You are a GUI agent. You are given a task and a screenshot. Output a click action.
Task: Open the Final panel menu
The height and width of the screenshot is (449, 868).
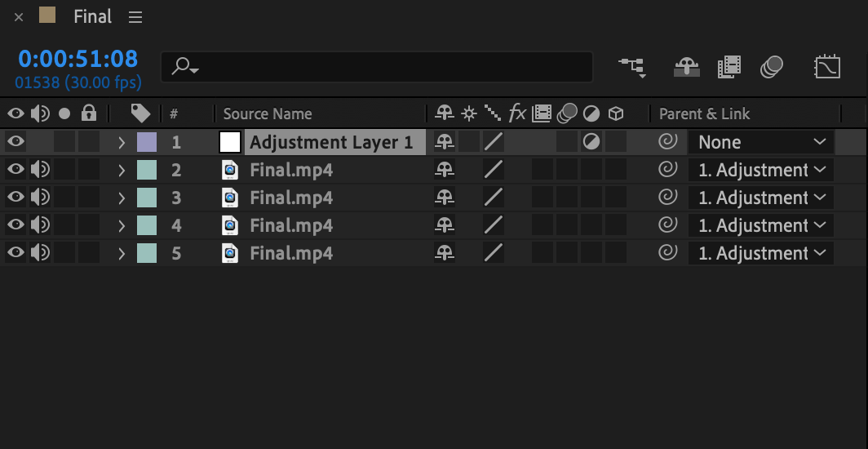pos(135,16)
